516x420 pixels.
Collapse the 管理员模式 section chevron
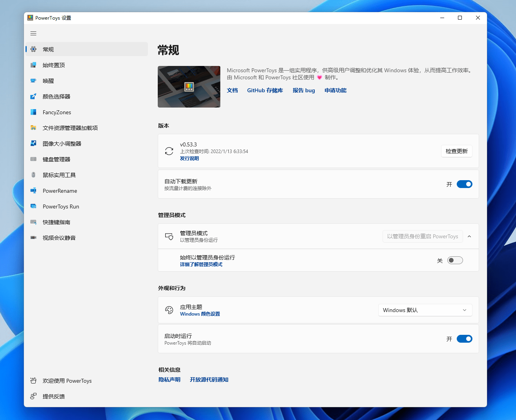click(x=469, y=236)
